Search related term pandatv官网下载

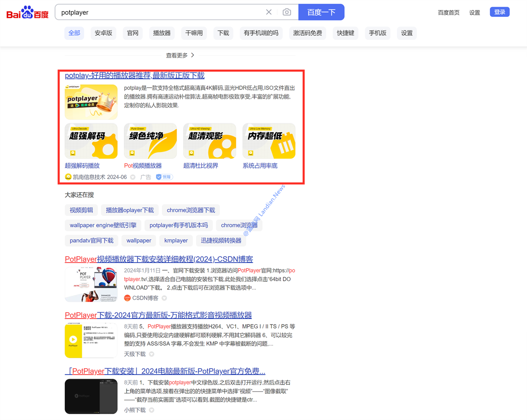91,240
